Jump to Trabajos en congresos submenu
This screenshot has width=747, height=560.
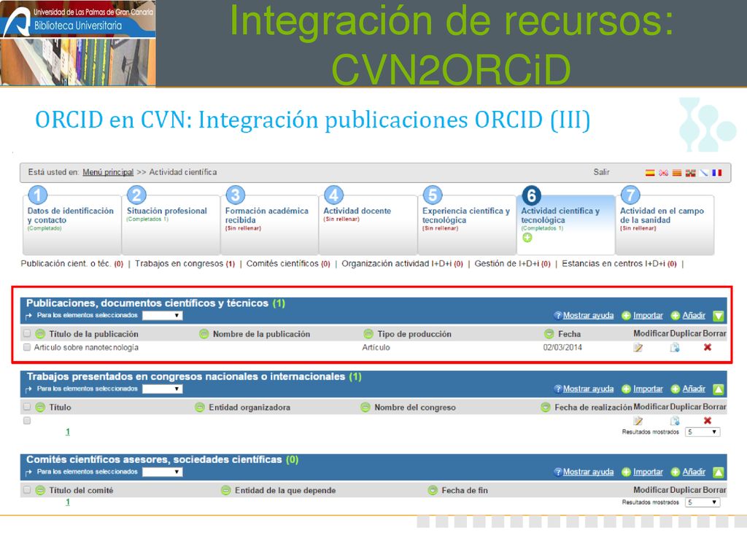tap(185, 264)
